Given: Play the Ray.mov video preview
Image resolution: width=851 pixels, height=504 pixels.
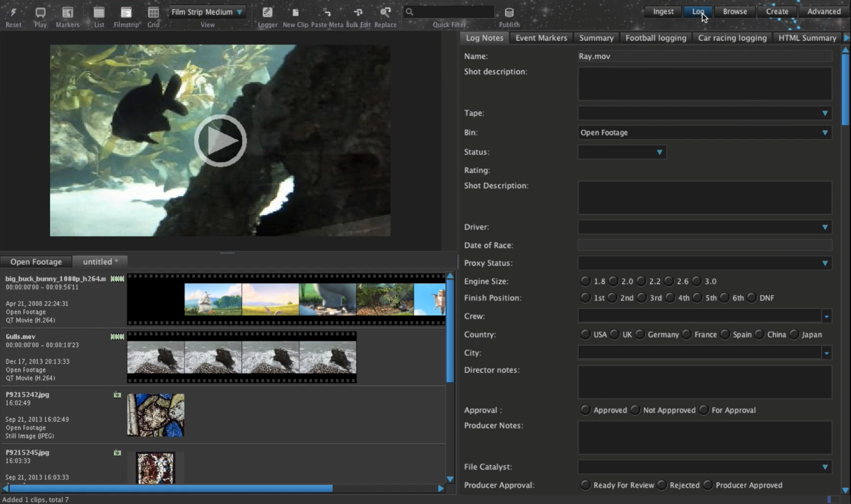Looking at the screenshot, I should coord(221,141).
